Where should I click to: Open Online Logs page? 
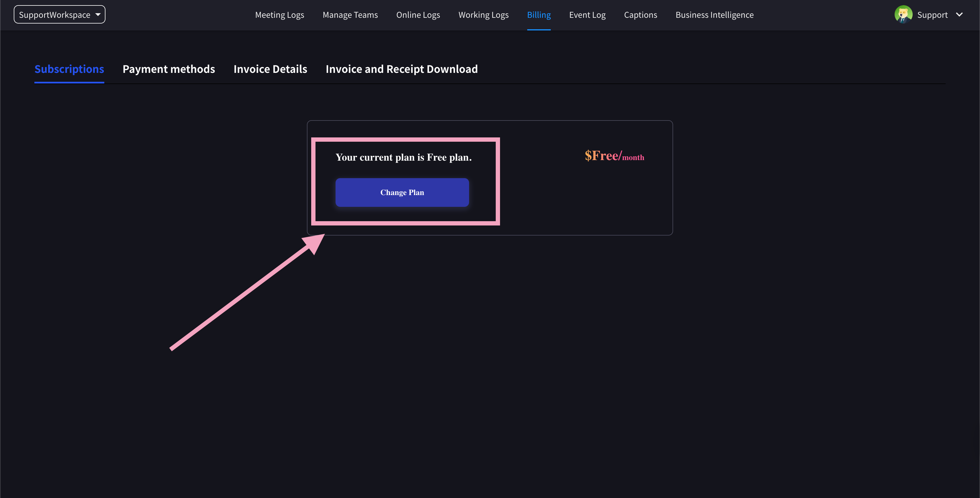[x=418, y=15]
